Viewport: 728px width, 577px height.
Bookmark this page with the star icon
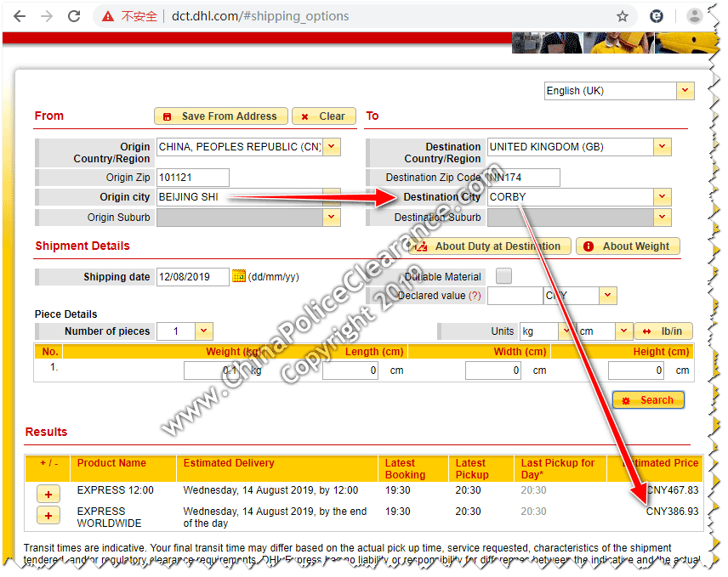(x=623, y=17)
